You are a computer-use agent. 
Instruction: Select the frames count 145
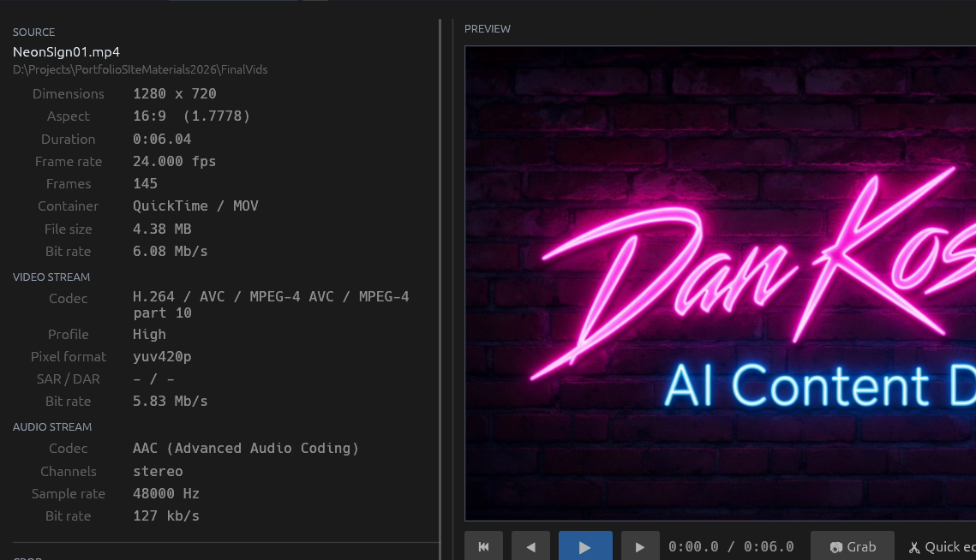(145, 184)
